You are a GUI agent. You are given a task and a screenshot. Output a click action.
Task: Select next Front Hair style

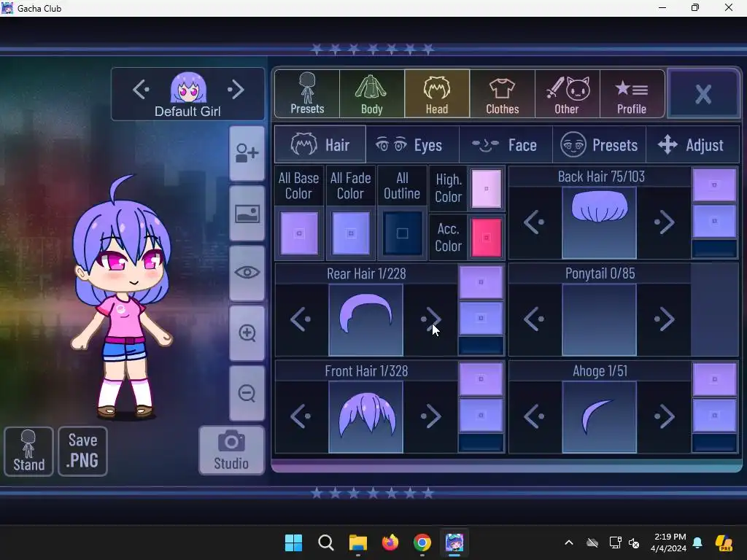coord(430,416)
